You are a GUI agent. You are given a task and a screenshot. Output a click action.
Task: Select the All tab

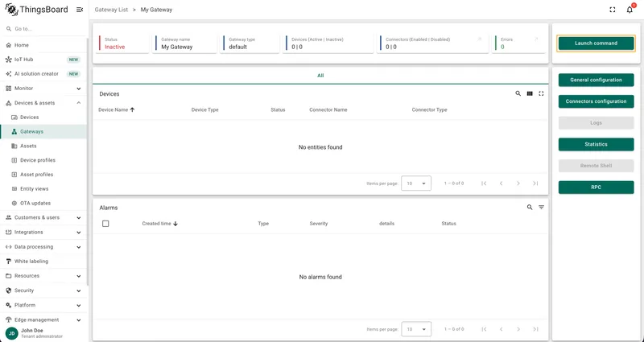tap(320, 76)
